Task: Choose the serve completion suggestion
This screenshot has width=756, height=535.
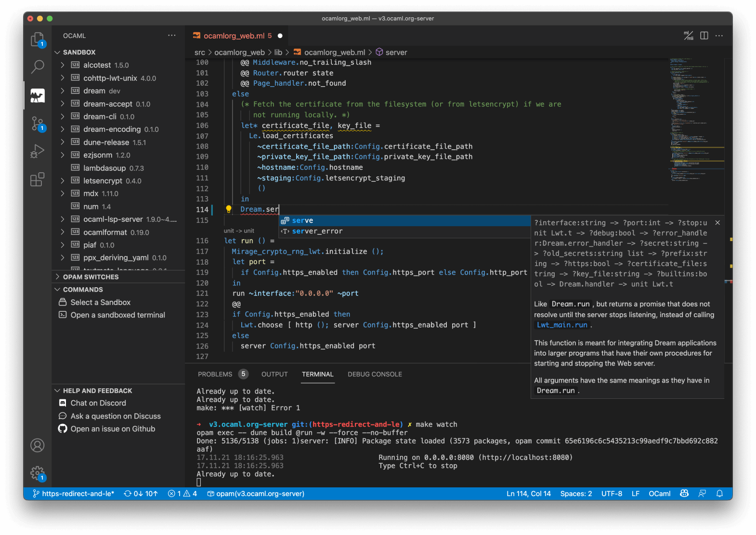Action: 404,220
